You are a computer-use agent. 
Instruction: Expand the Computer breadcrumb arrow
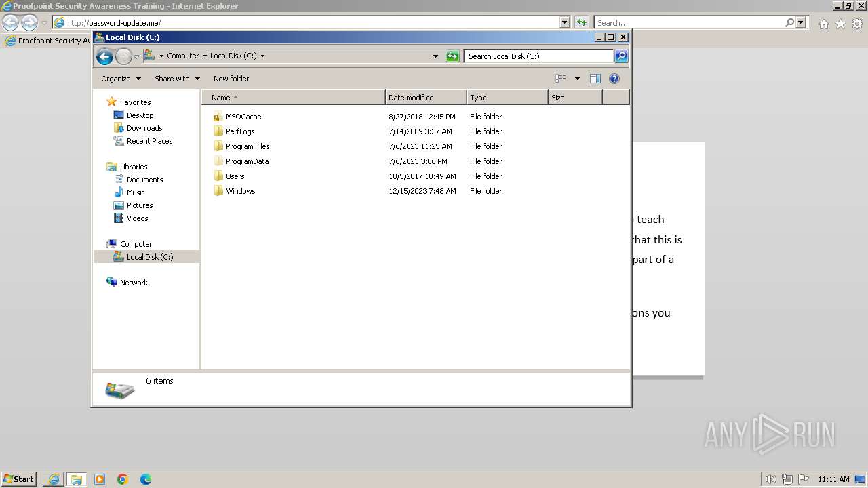pyautogui.click(x=205, y=56)
